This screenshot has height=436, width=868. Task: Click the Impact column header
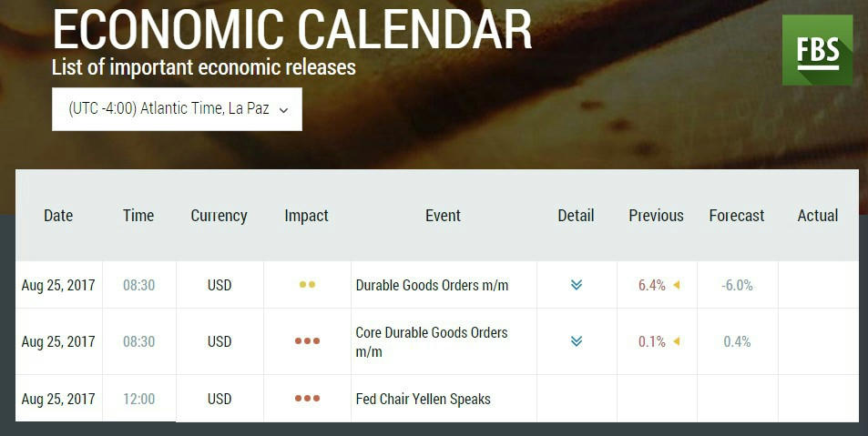click(x=306, y=216)
